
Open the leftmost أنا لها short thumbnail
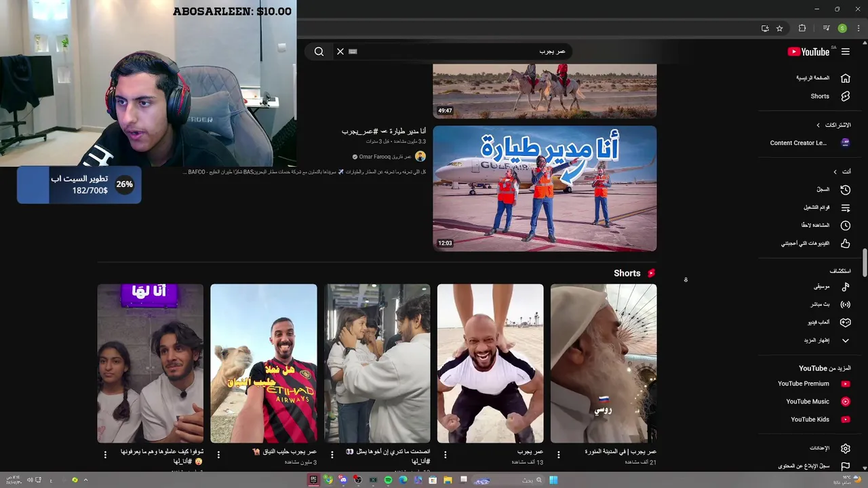(151, 363)
